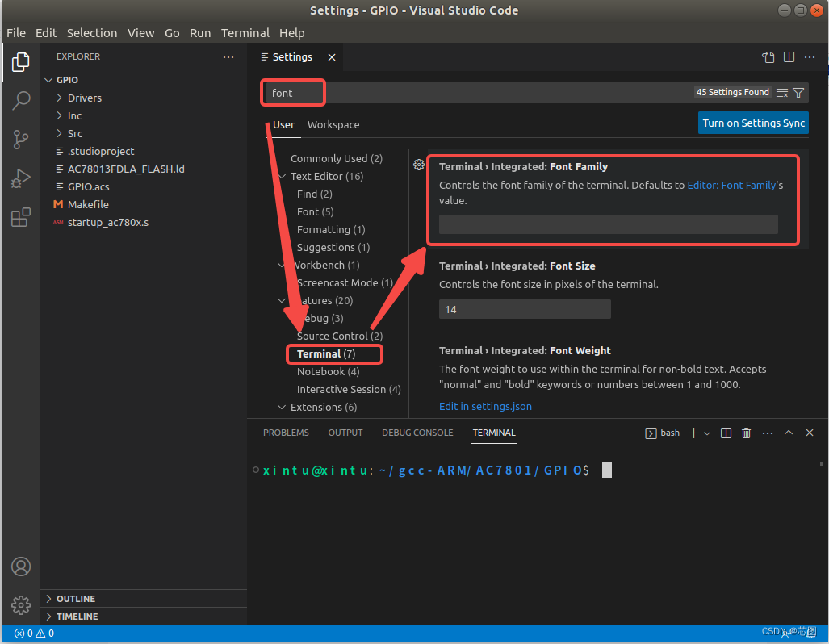Click the Open Settings JSON icon
Screen dimensions: 829x644
click(x=768, y=57)
